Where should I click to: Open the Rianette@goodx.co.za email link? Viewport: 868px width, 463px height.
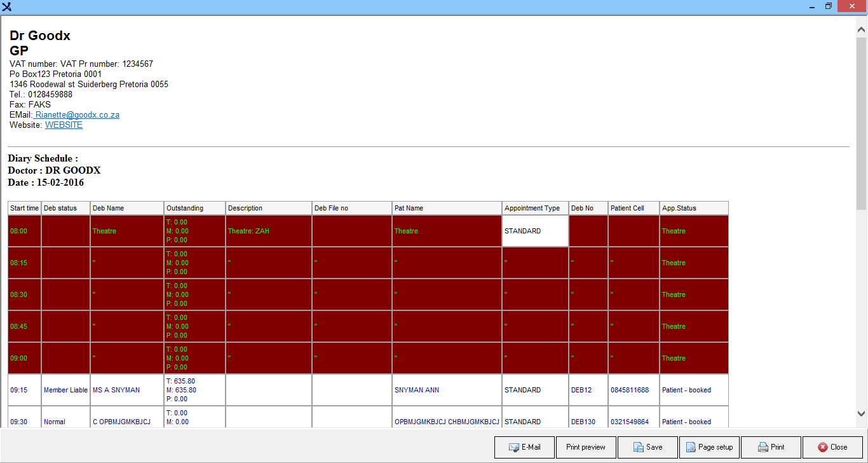click(77, 115)
